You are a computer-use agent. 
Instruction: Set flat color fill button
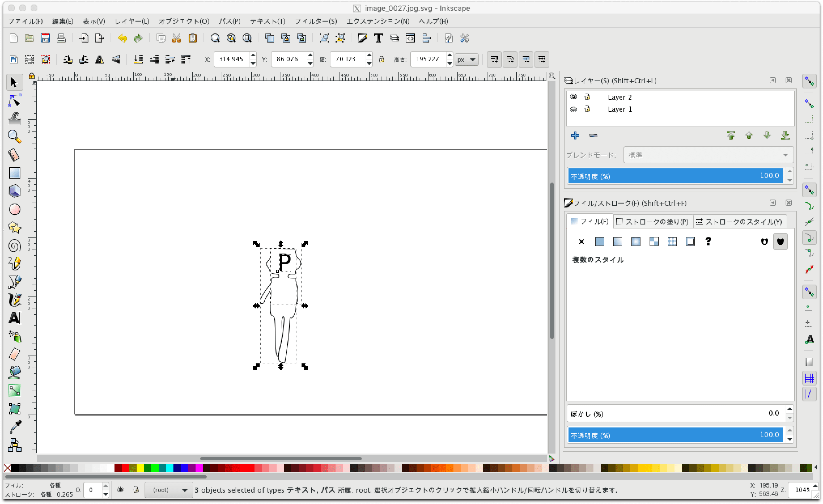(x=600, y=242)
